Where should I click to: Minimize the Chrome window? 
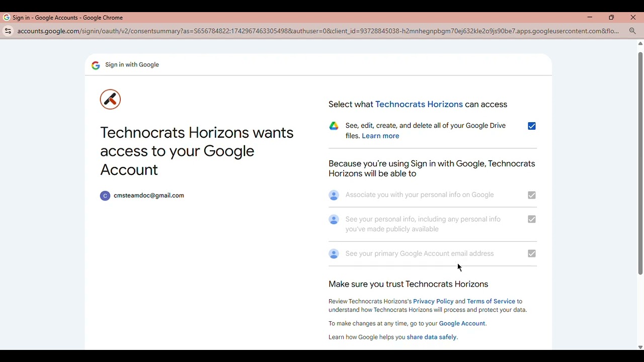(x=590, y=18)
